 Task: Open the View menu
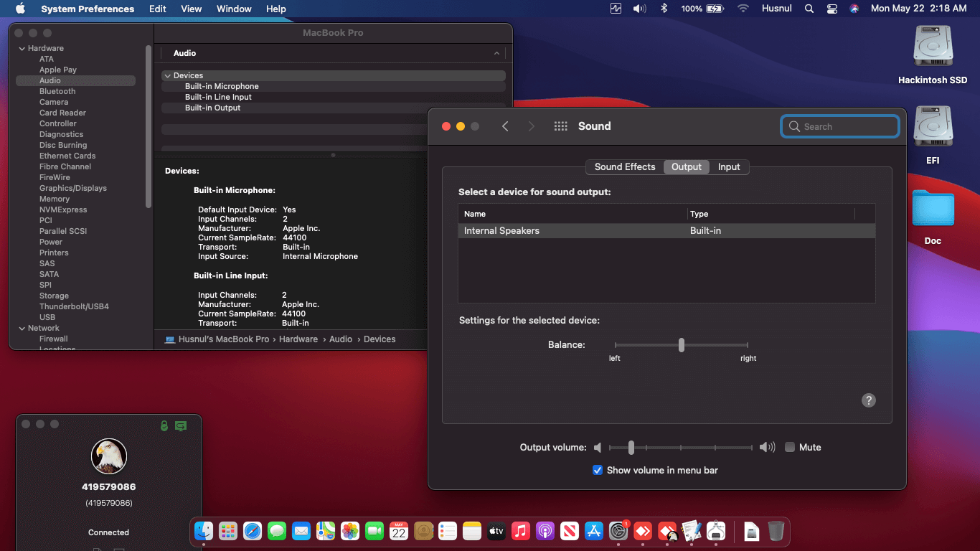pos(192,9)
